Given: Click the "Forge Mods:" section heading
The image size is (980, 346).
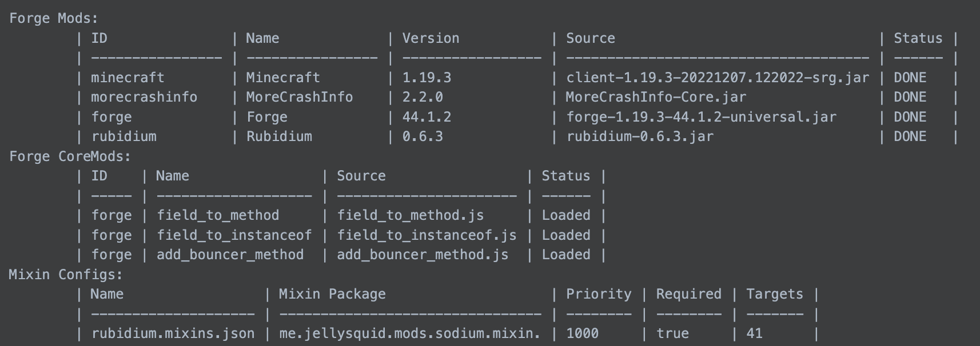Looking at the screenshot, I should (54, 18).
